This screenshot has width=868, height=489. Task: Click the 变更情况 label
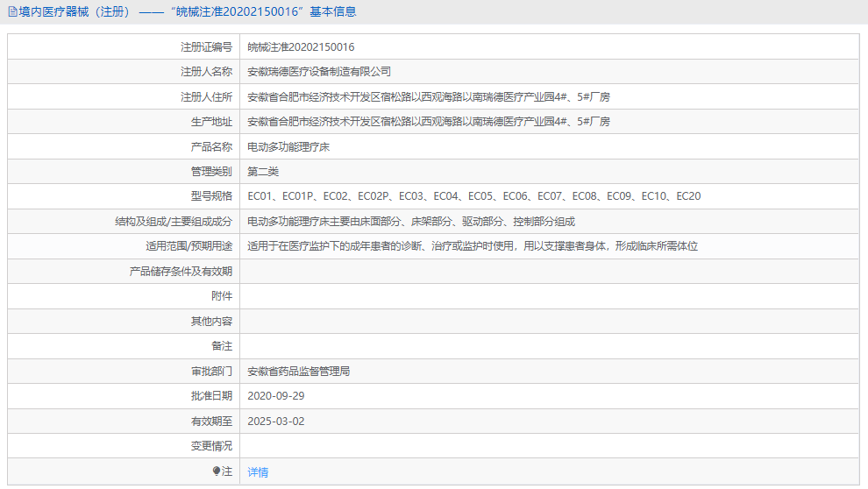pyautogui.click(x=211, y=446)
